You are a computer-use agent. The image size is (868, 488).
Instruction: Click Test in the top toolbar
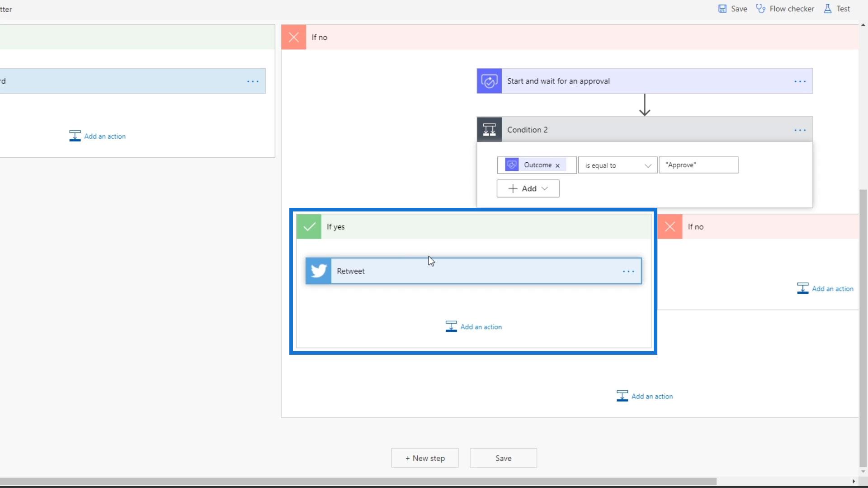coord(837,9)
